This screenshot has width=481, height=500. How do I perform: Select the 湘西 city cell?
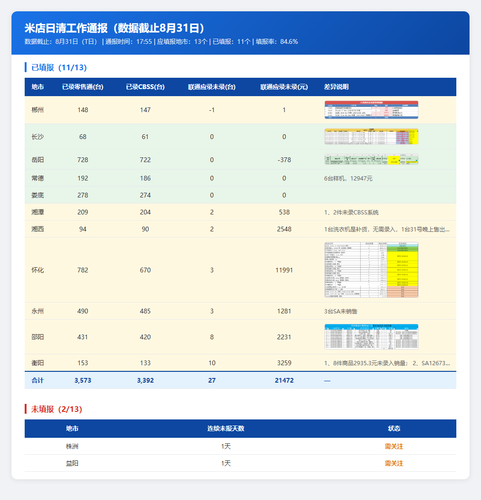38,229
